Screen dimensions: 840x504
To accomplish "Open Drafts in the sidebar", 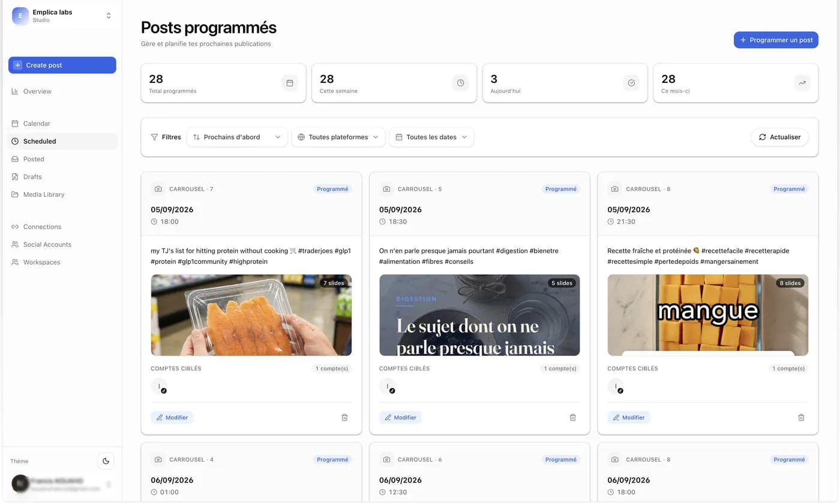I will pos(62,176).
